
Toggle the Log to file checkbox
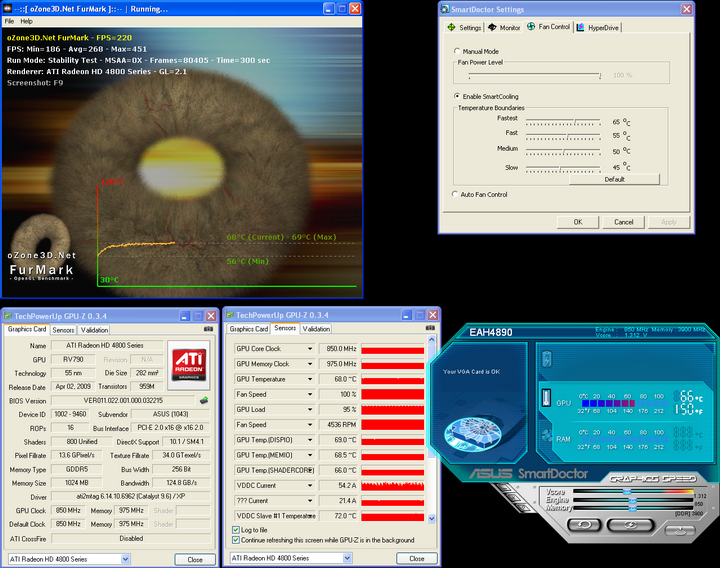(x=236, y=530)
